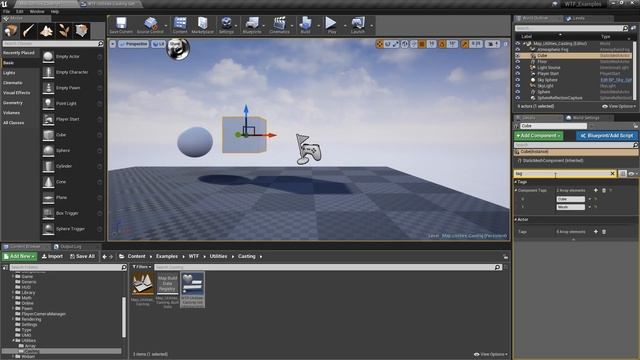Click the Save Current toolbar icon
This screenshot has height=360, width=640.
(x=121, y=25)
